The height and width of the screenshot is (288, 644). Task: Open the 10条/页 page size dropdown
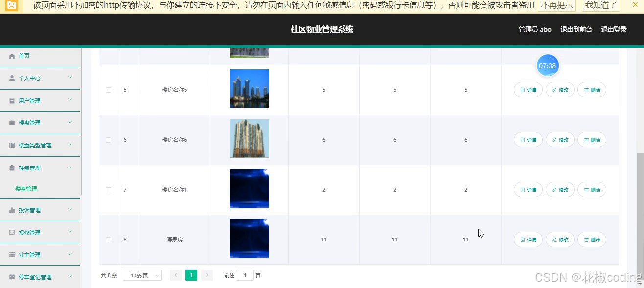pos(142,275)
